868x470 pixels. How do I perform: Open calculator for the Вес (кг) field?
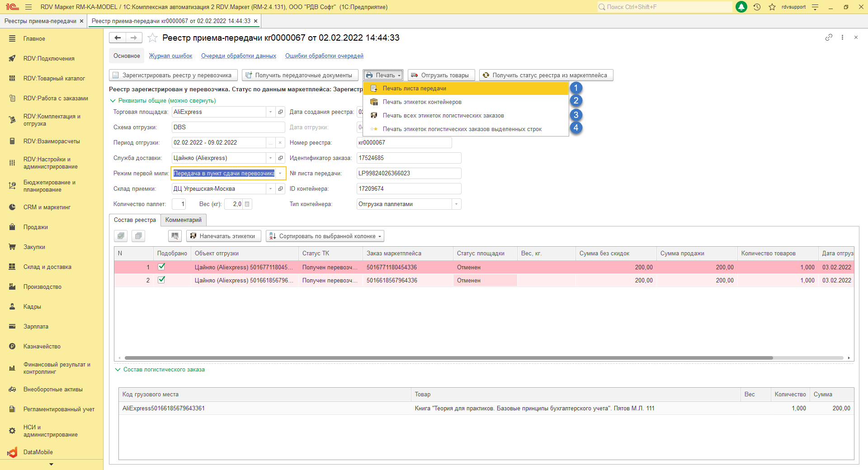point(247,204)
